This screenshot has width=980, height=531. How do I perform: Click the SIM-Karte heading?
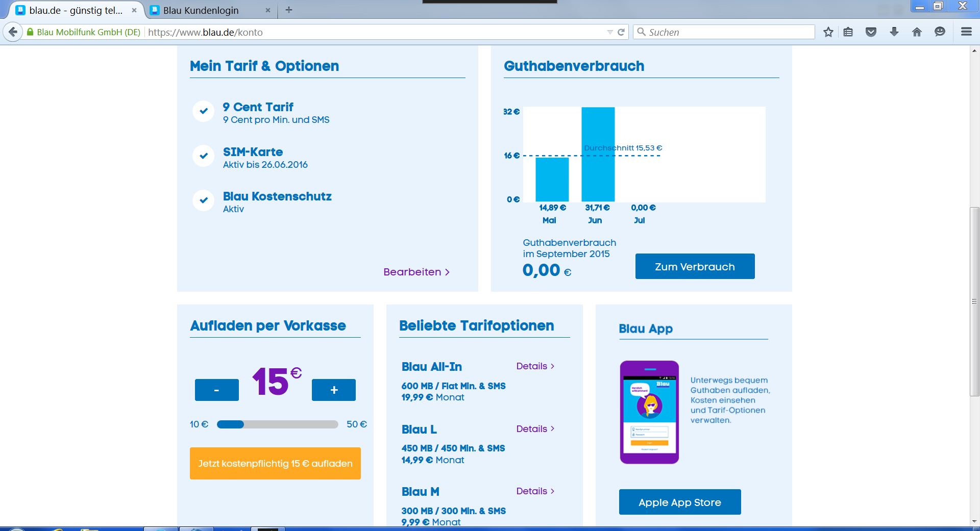coord(253,152)
